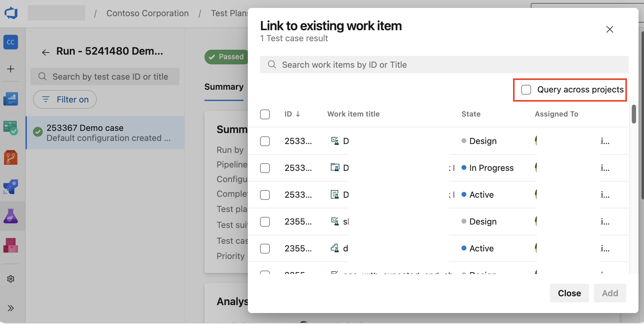Select all work items with the header checkbox

coord(265,114)
